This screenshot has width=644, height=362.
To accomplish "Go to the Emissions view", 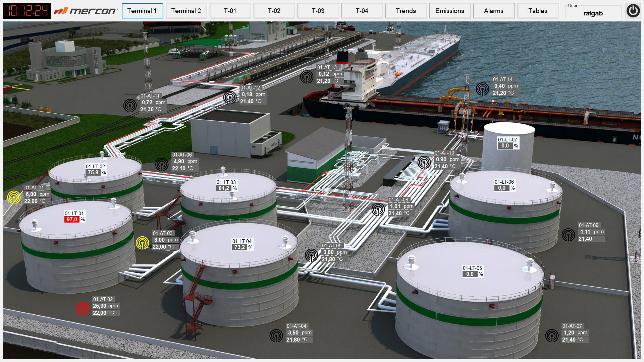I will (x=450, y=11).
